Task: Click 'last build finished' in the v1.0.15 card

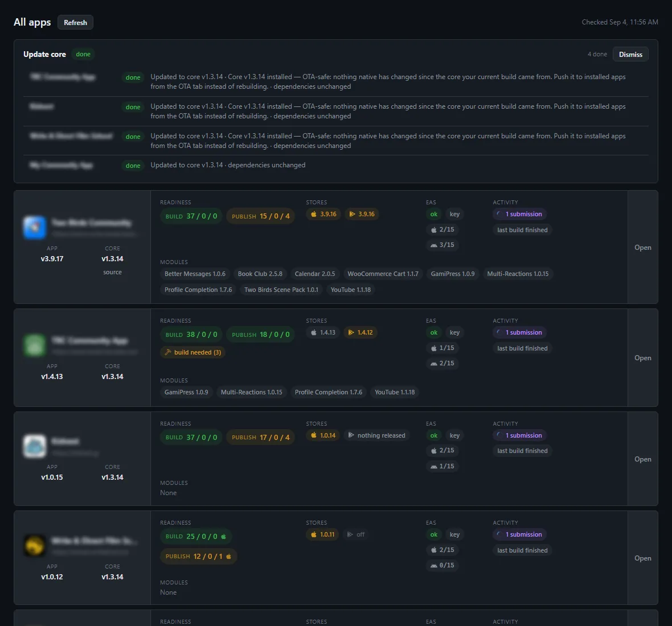Action: pyautogui.click(x=522, y=451)
